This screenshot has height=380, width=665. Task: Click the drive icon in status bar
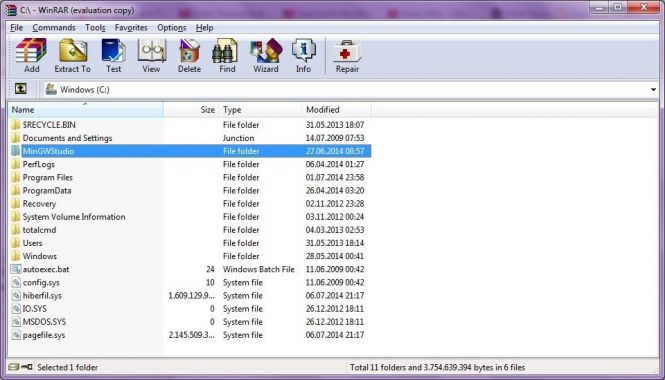[14, 367]
